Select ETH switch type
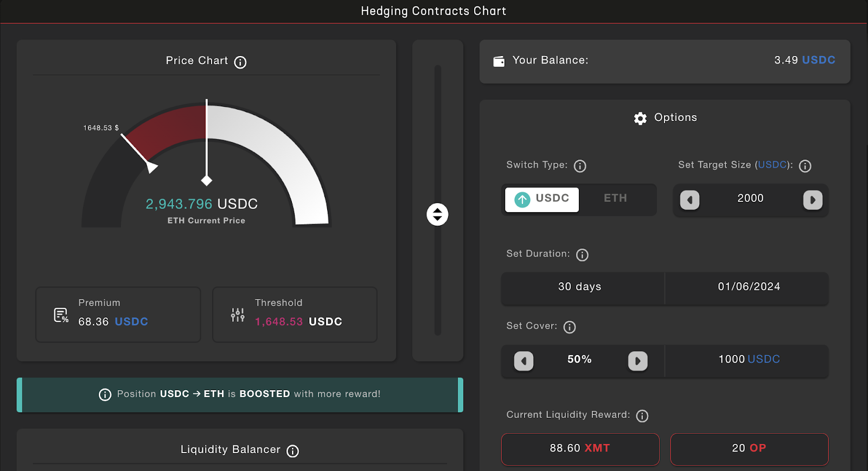The height and width of the screenshot is (471, 868). (x=615, y=199)
